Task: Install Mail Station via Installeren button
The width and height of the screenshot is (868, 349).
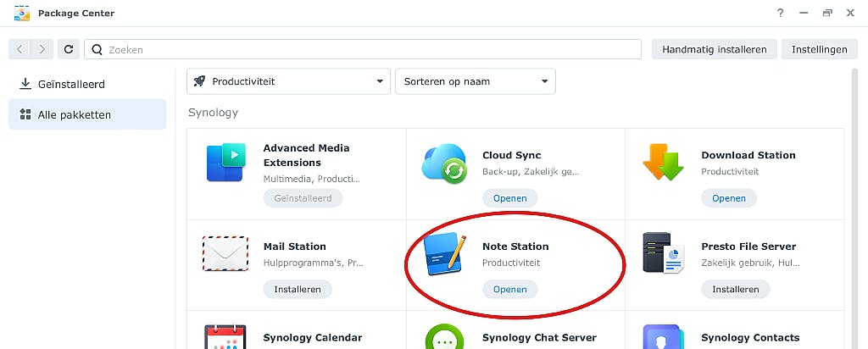Action: pos(298,289)
